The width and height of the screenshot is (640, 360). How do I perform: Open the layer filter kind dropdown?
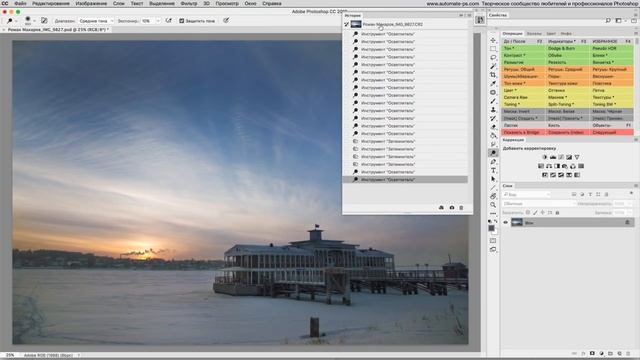point(526,195)
